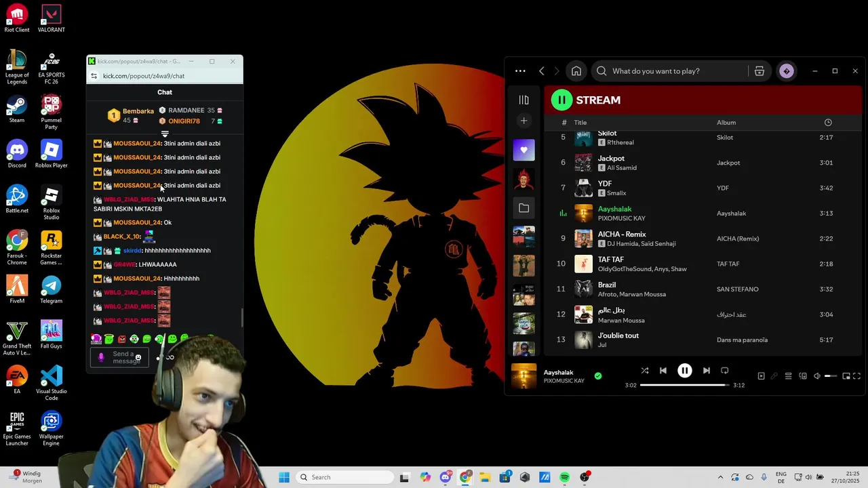The height and width of the screenshot is (488, 868).
Task: Select the Visual Studio Code desktop icon
Action: coord(52,383)
